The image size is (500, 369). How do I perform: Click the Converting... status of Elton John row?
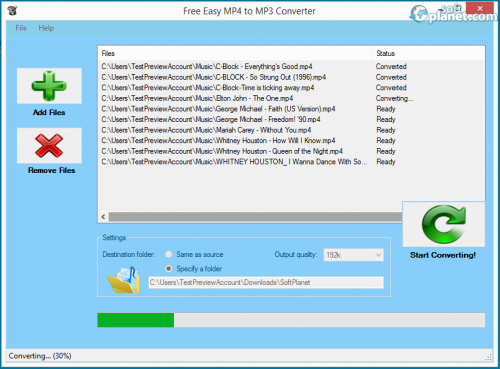click(394, 98)
